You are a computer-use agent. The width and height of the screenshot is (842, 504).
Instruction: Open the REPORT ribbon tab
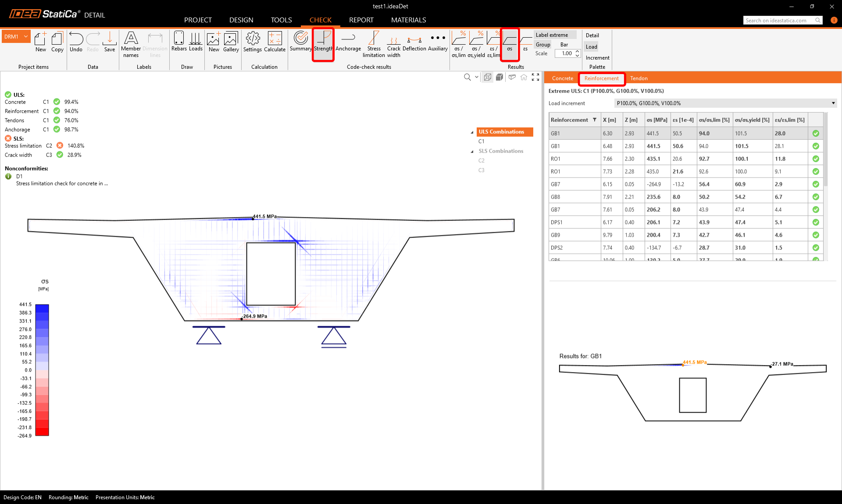pyautogui.click(x=361, y=20)
